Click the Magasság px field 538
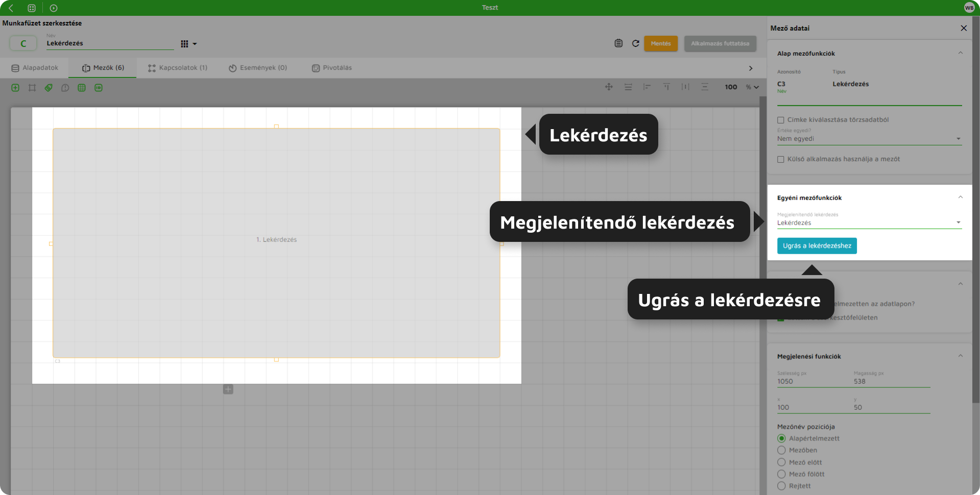 point(892,381)
